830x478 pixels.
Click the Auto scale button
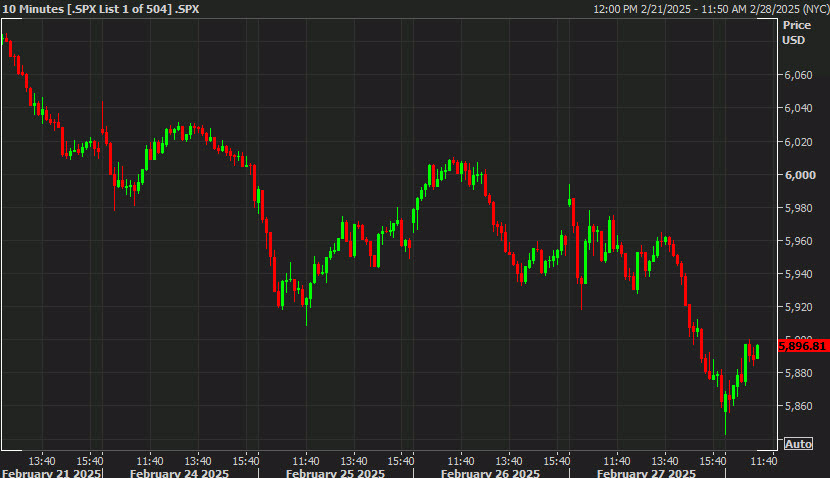[798, 444]
